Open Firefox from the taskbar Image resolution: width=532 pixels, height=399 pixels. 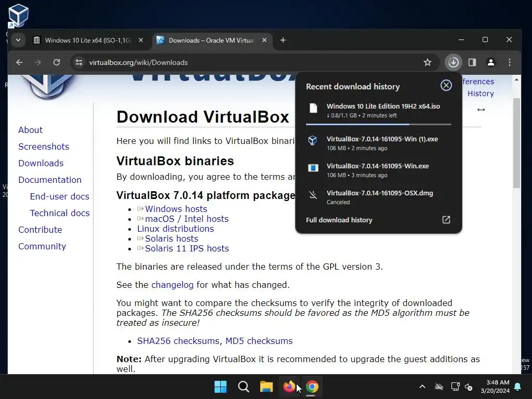(x=289, y=387)
